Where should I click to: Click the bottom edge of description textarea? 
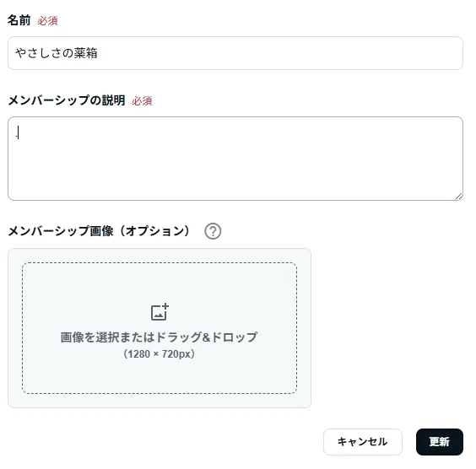(x=235, y=200)
